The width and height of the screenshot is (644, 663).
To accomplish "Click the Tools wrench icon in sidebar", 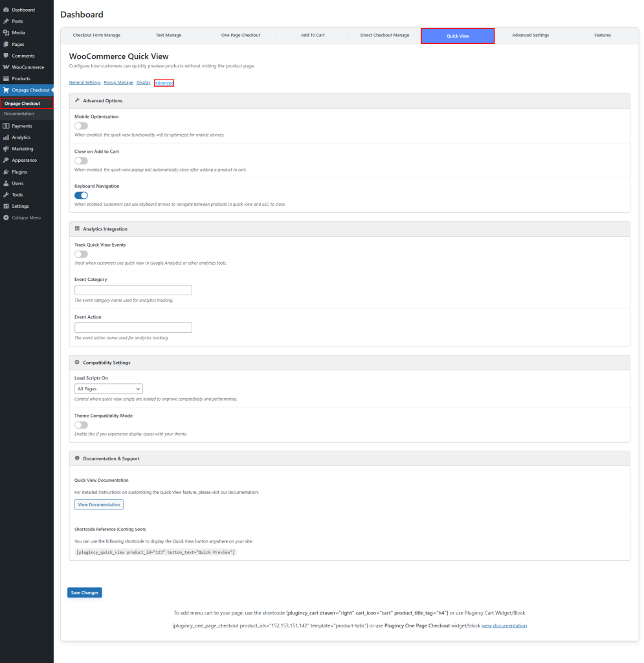I will pos(6,195).
